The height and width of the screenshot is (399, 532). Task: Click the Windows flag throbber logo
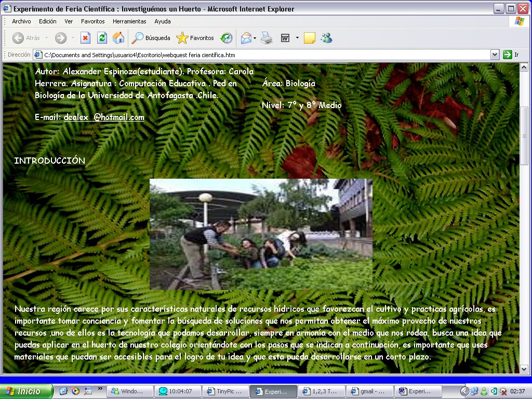pyautogui.click(x=520, y=21)
